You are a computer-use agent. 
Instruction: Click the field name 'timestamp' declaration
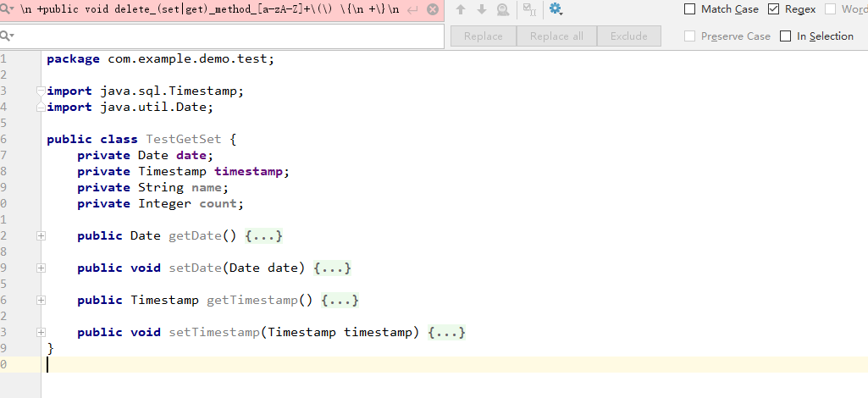[x=249, y=171]
